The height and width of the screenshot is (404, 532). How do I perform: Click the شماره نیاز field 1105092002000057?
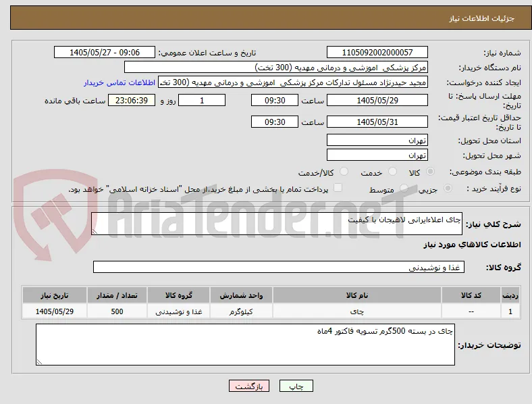(377, 52)
